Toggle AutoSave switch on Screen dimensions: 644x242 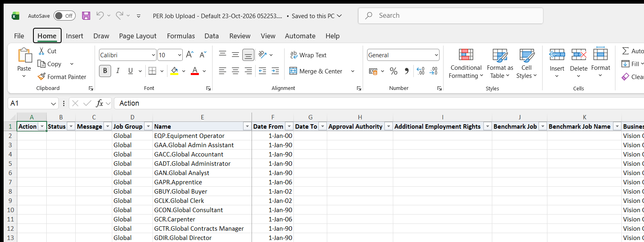point(64,16)
